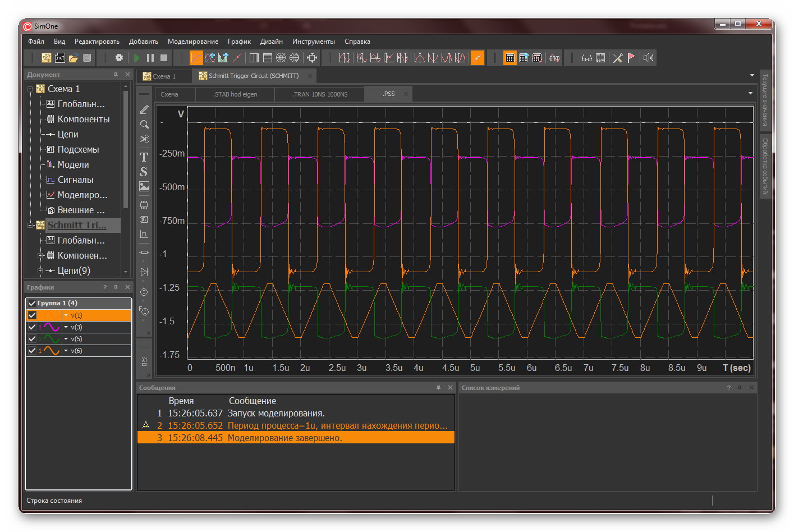
Task: Stop the simulation
Action: coord(164,58)
